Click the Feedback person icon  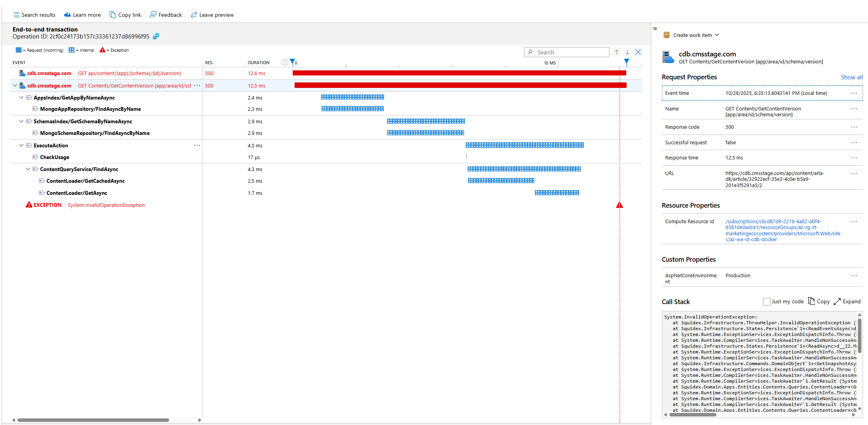click(x=153, y=15)
